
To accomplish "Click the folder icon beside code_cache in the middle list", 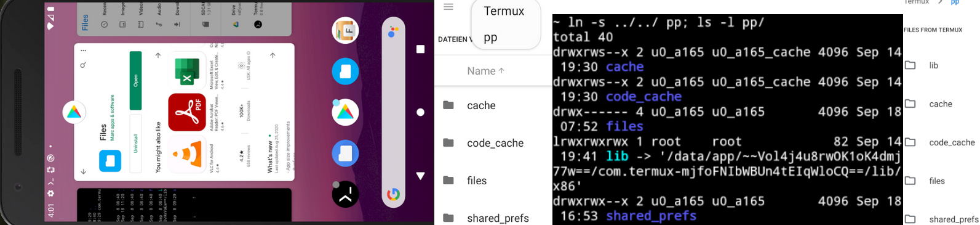I will point(448,143).
